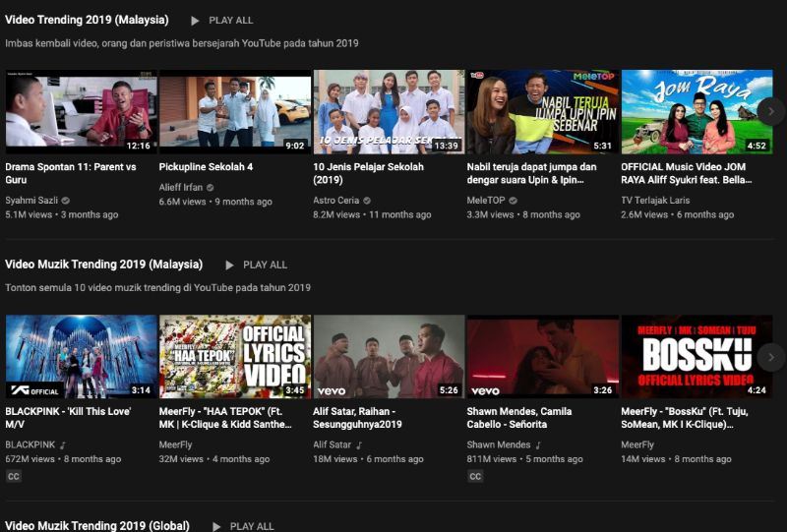This screenshot has width=787, height=532.
Task: Click the CC badge under BLACKPINK video
Action: [x=14, y=476]
